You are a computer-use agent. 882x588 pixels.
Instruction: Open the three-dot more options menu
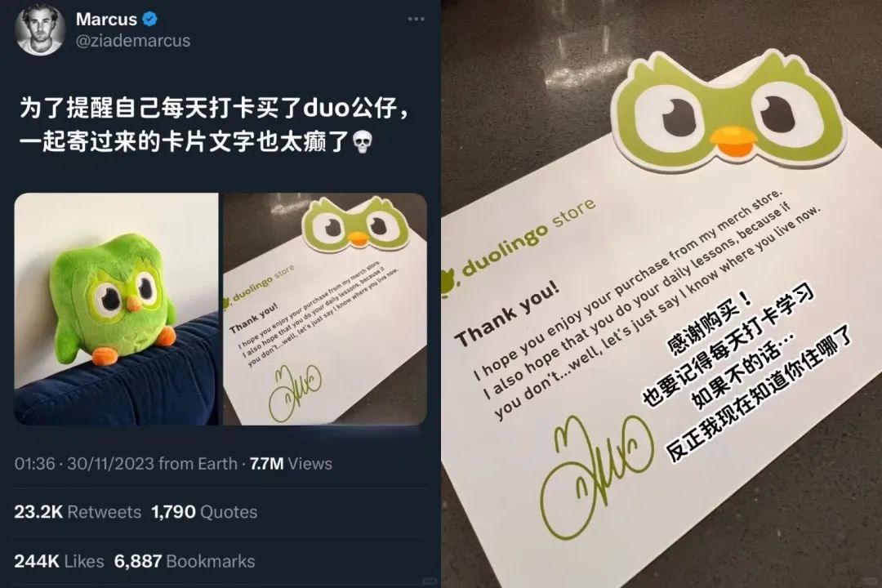click(x=416, y=19)
